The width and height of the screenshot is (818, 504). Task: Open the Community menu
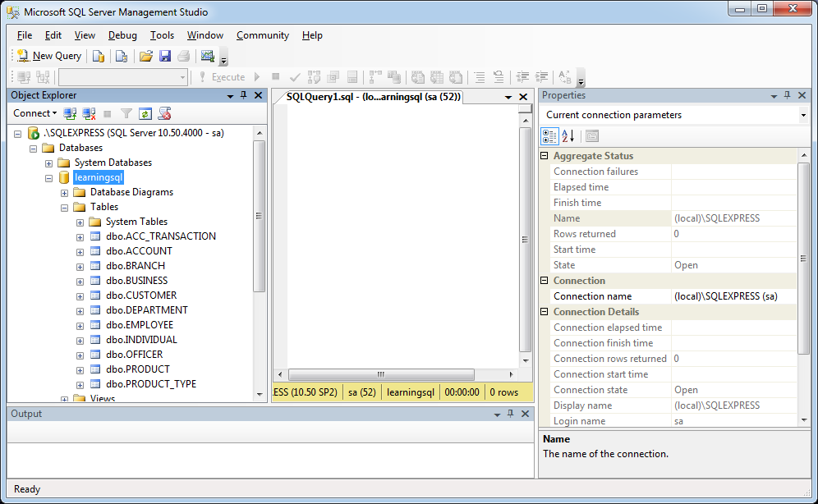pyautogui.click(x=263, y=35)
